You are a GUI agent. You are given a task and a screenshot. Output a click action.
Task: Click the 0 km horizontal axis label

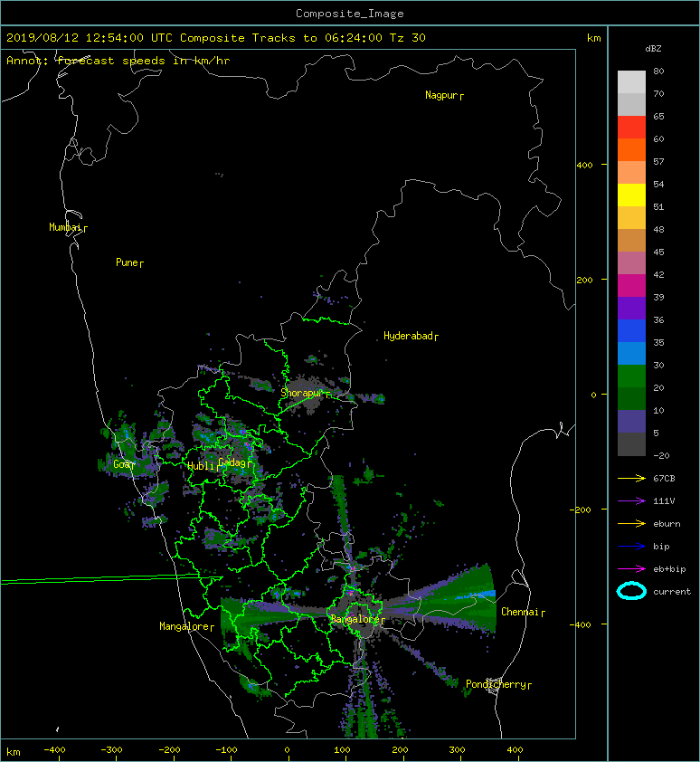287,750
